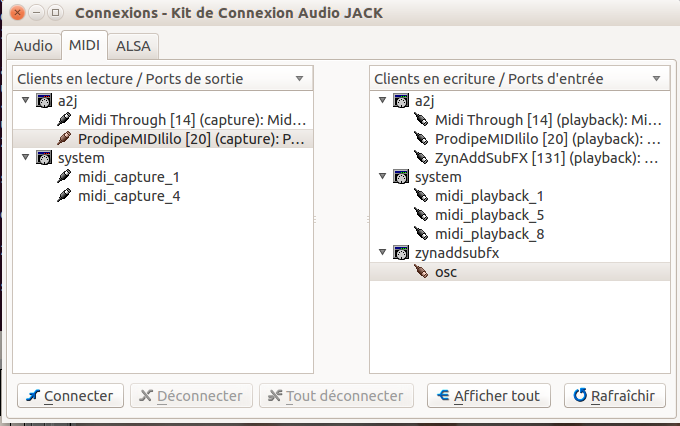Click the midi_capture_1 port plug icon
680x426 pixels.
coord(64,177)
